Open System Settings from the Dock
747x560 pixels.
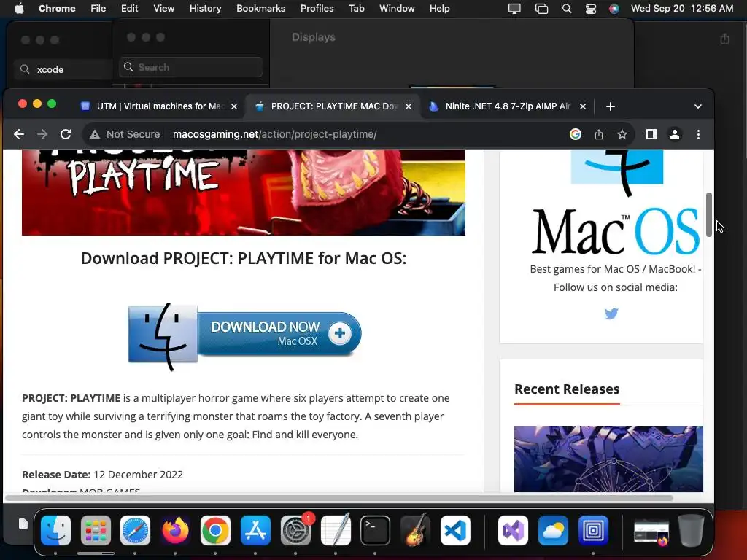point(295,531)
